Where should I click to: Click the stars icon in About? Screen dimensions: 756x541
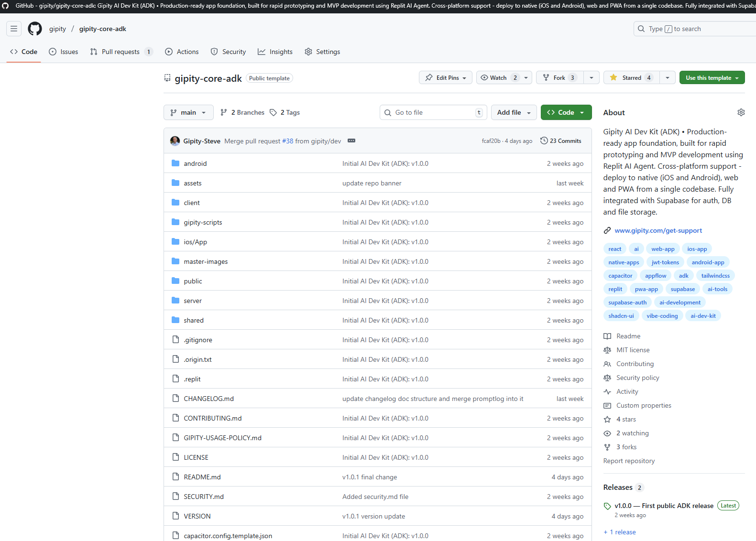(607, 419)
